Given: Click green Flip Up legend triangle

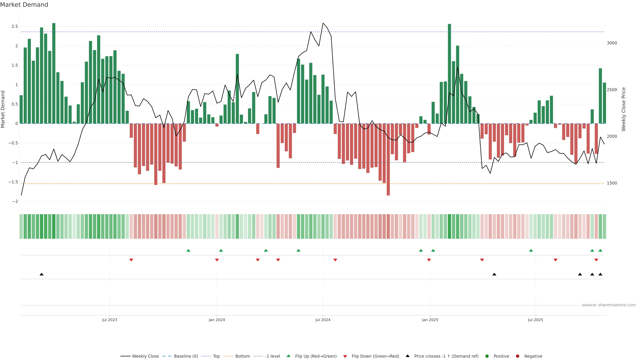Looking at the screenshot, I should [x=288, y=356].
